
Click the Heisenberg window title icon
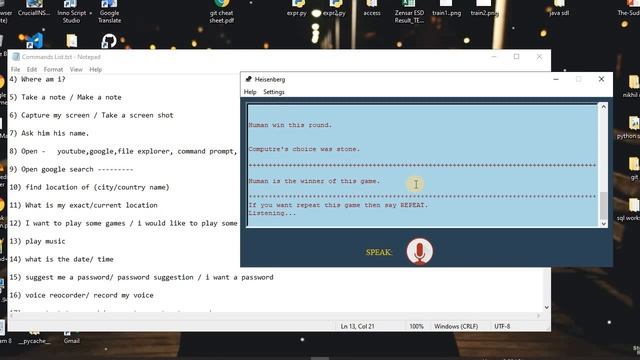point(248,79)
